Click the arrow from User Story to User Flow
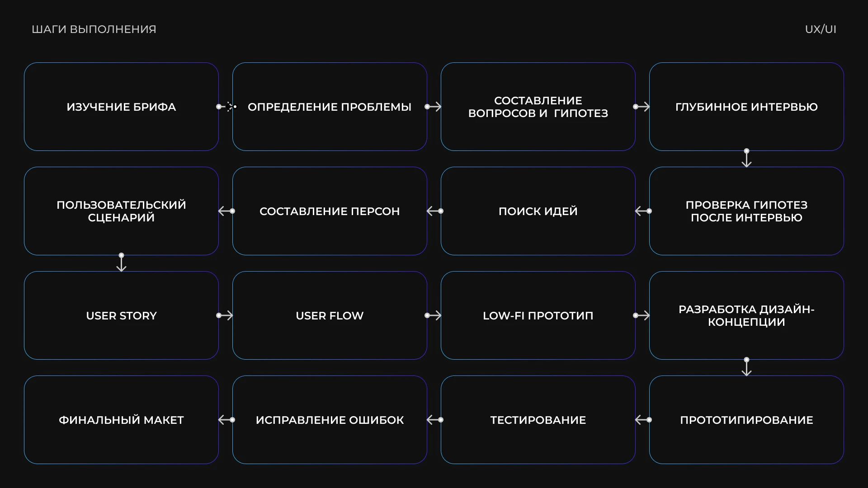Screen dimensions: 868x488 (225, 315)
